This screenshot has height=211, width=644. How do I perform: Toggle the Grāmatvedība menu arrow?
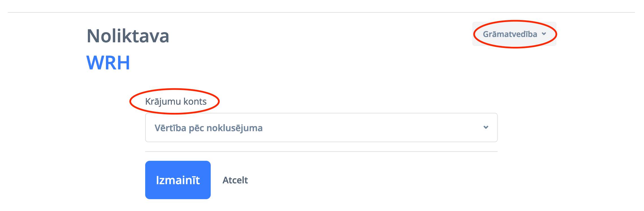coord(544,34)
